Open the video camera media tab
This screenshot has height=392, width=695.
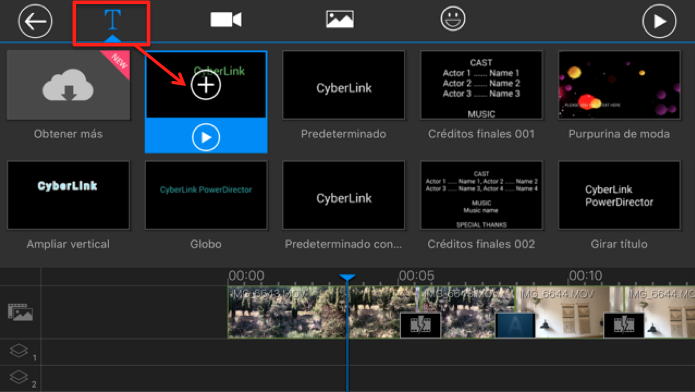point(226,20)
